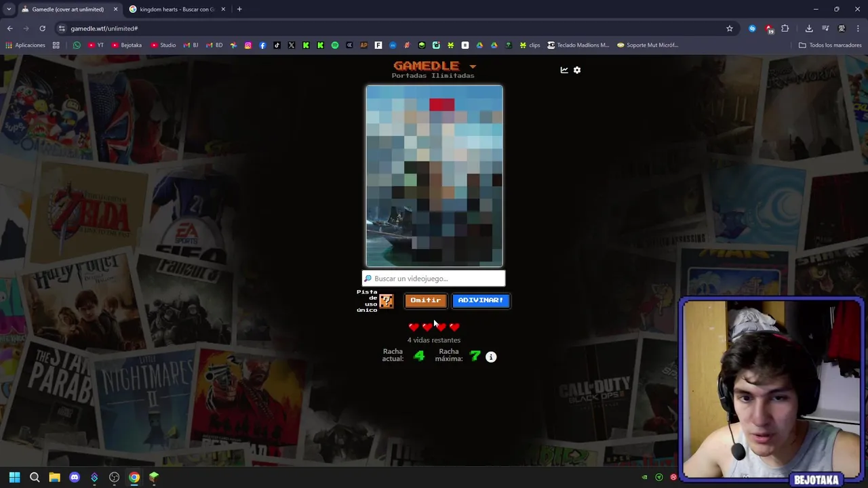Open the Teclado Madlions bookmark

(578, 45)
